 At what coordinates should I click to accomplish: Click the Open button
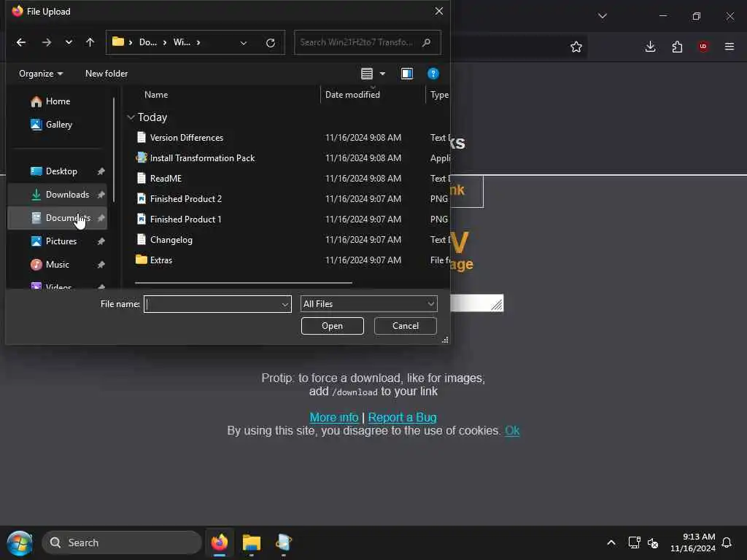coord(332,326)
